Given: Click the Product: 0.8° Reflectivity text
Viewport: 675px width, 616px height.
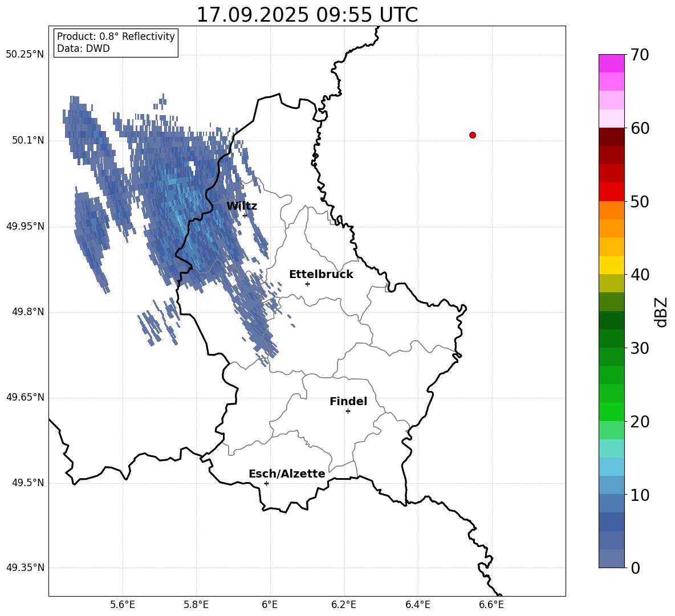Looking at the screenshot, I should tap(116, 36).
